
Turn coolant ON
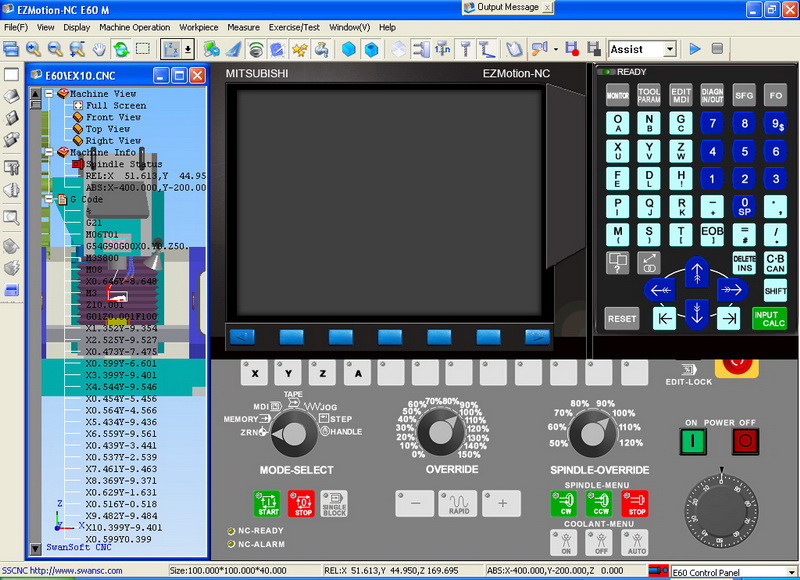[x=564, y=543]
